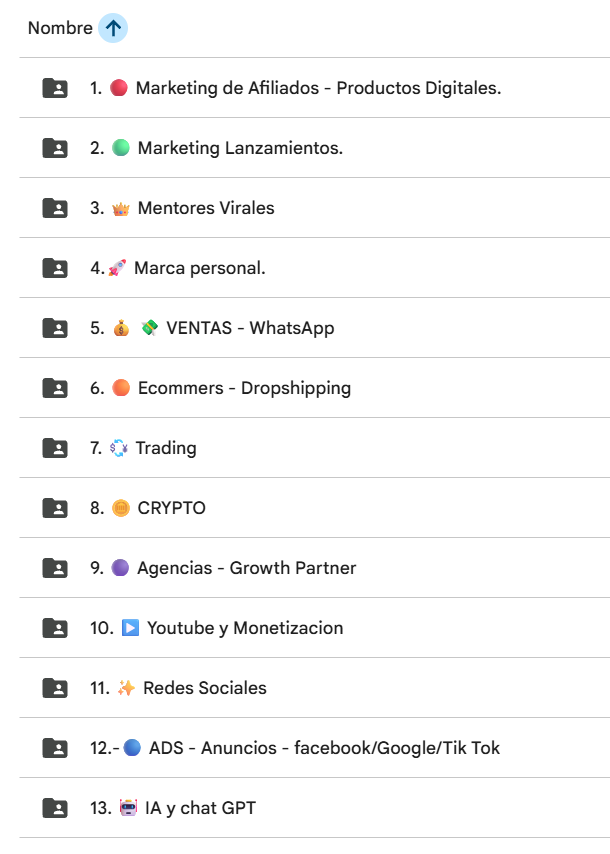
Task: Select shared folder icon for Marketing de Afiliados
Action: tap(55, 88)
